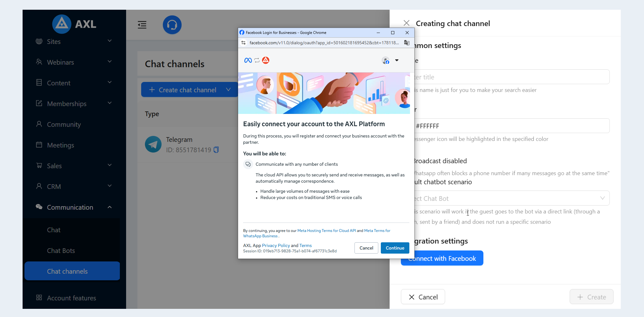Expand the Memberships menu chevron
Viewport: 644px width, 317px height.
(x=110, y=103)
